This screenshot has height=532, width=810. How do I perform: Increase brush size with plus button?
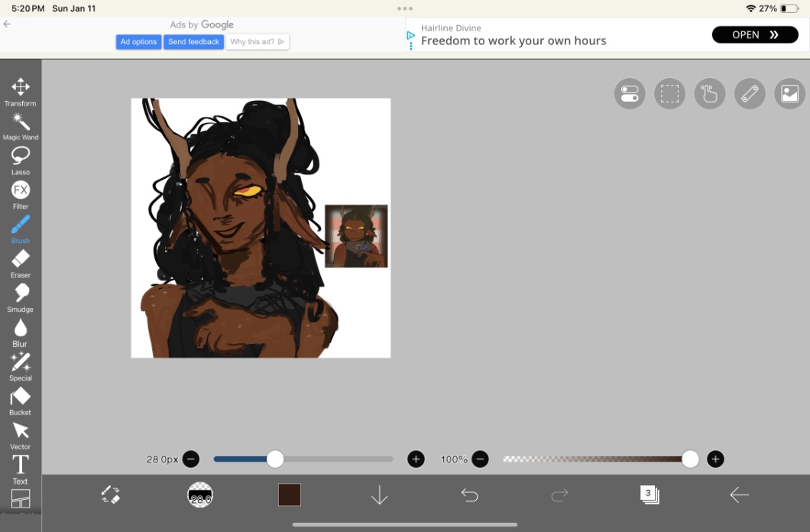[x=416, y=459]
